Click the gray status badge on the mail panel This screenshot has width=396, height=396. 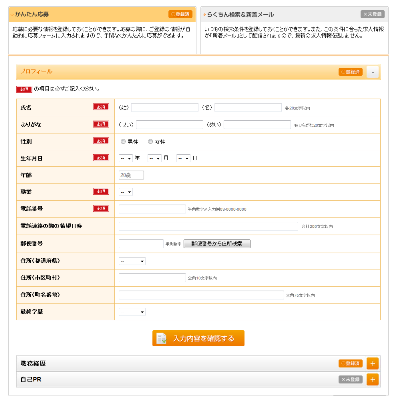373,14
